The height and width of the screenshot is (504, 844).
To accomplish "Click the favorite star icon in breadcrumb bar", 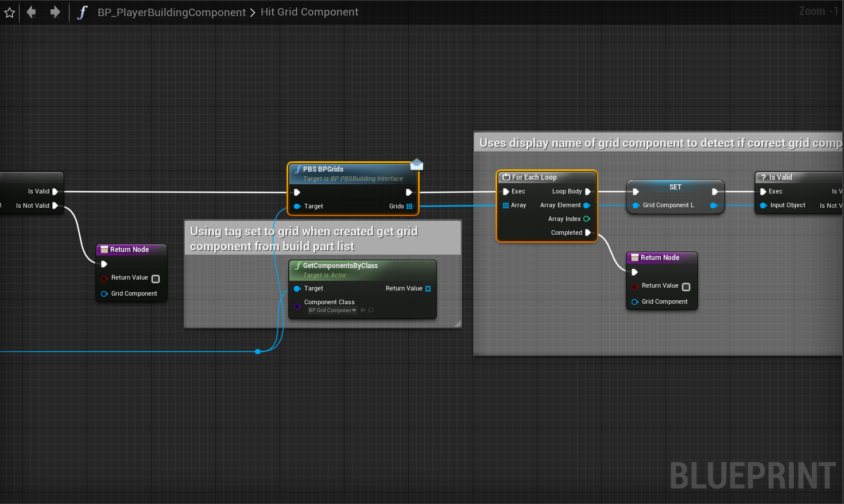I will click(10, 12).
